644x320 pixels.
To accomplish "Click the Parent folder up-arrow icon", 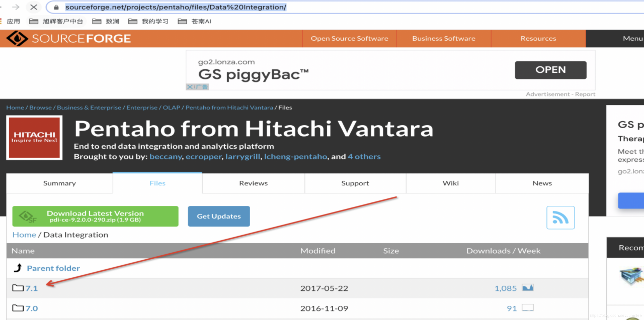I will coord(17,268).
